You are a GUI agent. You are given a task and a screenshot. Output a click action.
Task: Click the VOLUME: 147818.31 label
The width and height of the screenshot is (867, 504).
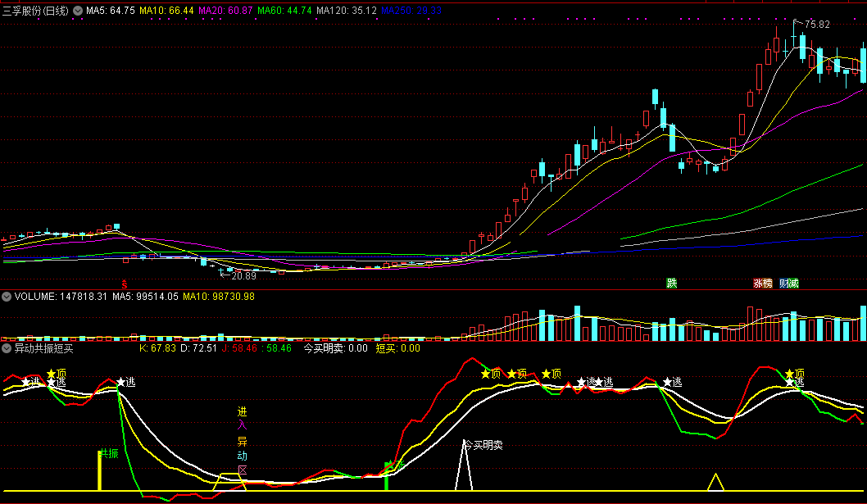[61, 297]
